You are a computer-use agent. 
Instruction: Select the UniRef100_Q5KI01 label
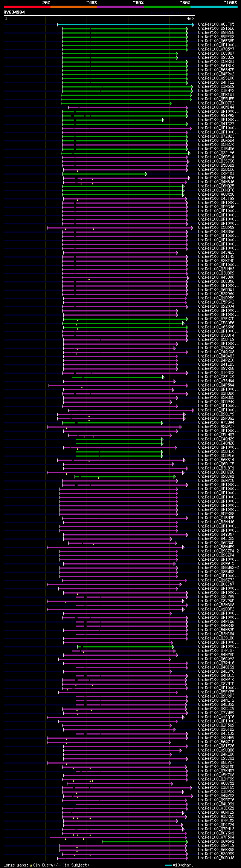point(216,95)
